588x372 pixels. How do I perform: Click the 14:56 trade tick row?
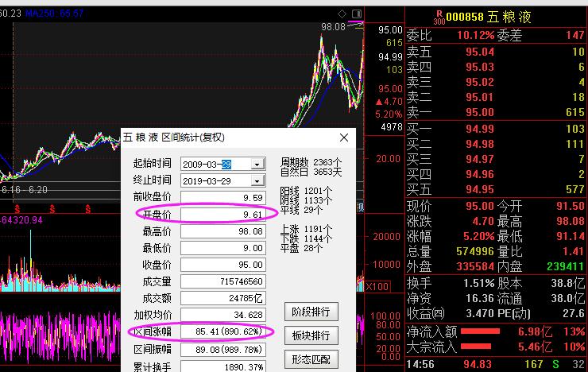click(496, 364)
